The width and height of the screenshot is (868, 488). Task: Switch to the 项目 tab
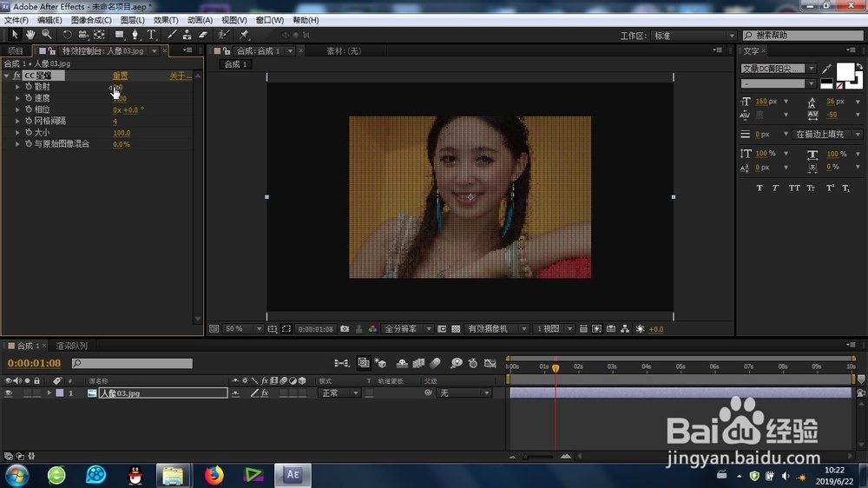pyautogui.click(x=16, y=51)
